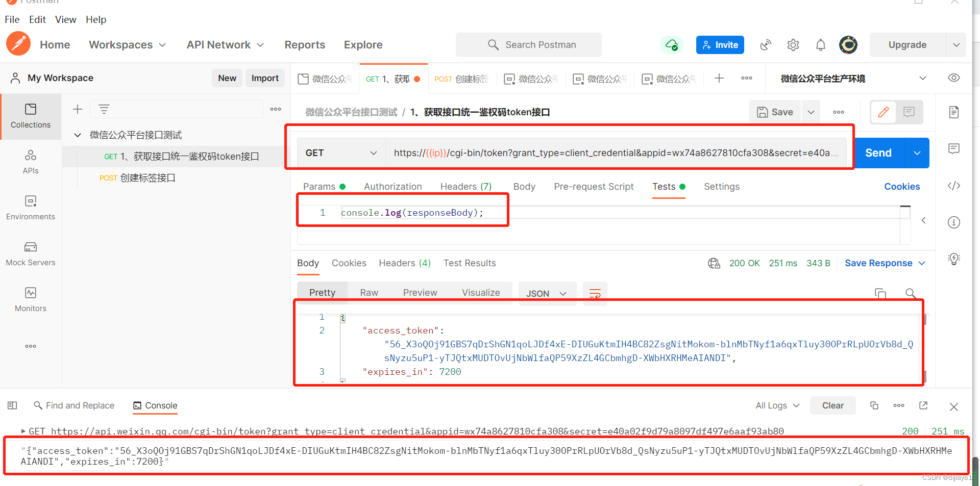
Task: Collapse 微信公众平台接口测试 collection
Action: tap(78, 135)
